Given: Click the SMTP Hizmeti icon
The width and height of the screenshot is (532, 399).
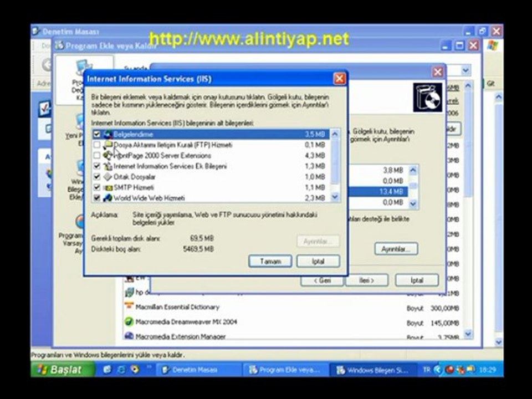Looking at the screenshot, I should coord(108,188).
